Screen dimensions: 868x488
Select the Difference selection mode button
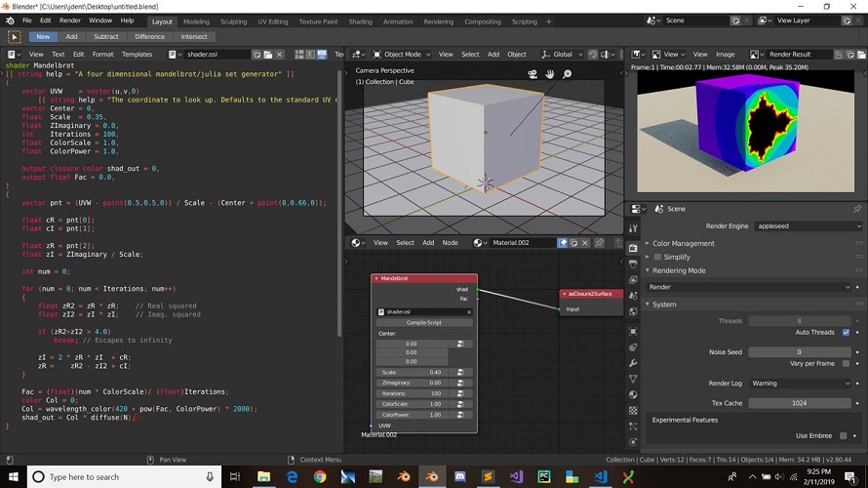click(149, 36)
